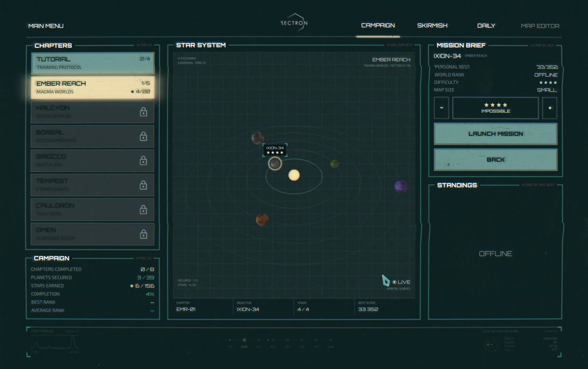Screen dimensions: 588x369
Task: Select the Ember Reach chapter
Action: 93,87
